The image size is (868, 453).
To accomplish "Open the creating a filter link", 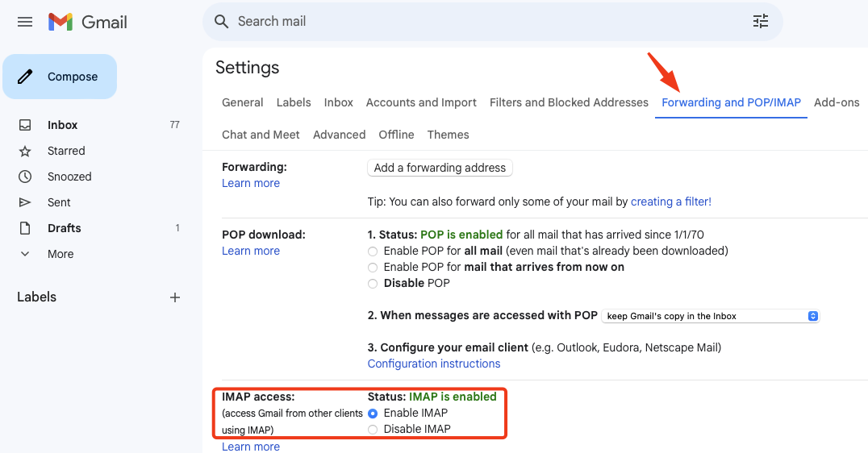I will click(x=671, y=202).
